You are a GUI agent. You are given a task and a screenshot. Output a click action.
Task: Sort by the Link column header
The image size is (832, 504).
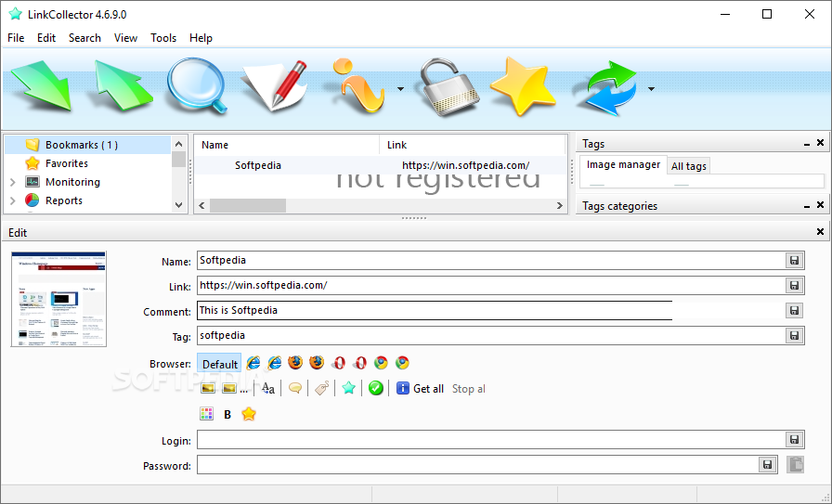pos(473,145)
